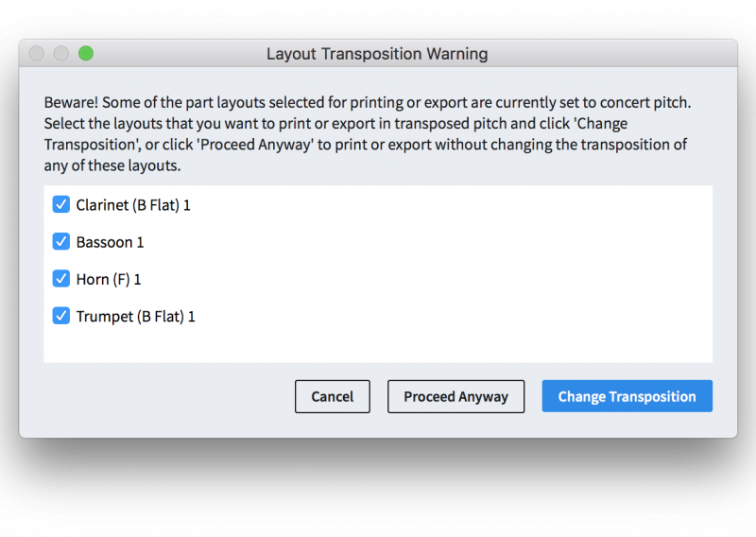Toggle the Bassoon 1 checkbox
The image size is (756, 537).
pyautogui.click(x=61, y=241)
